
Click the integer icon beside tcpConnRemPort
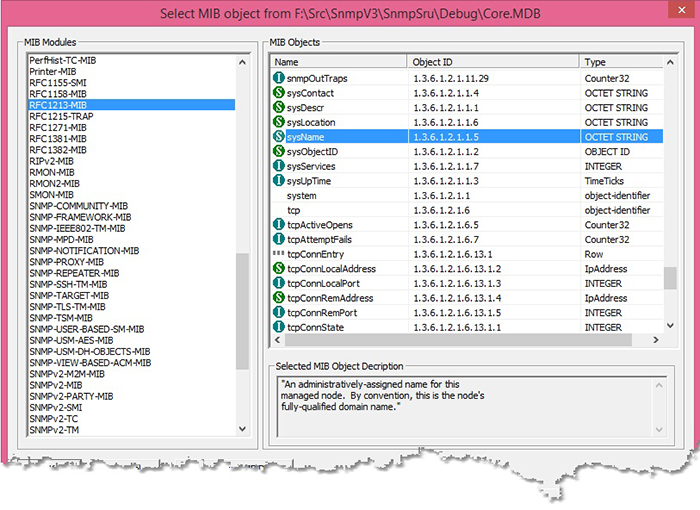279,312
